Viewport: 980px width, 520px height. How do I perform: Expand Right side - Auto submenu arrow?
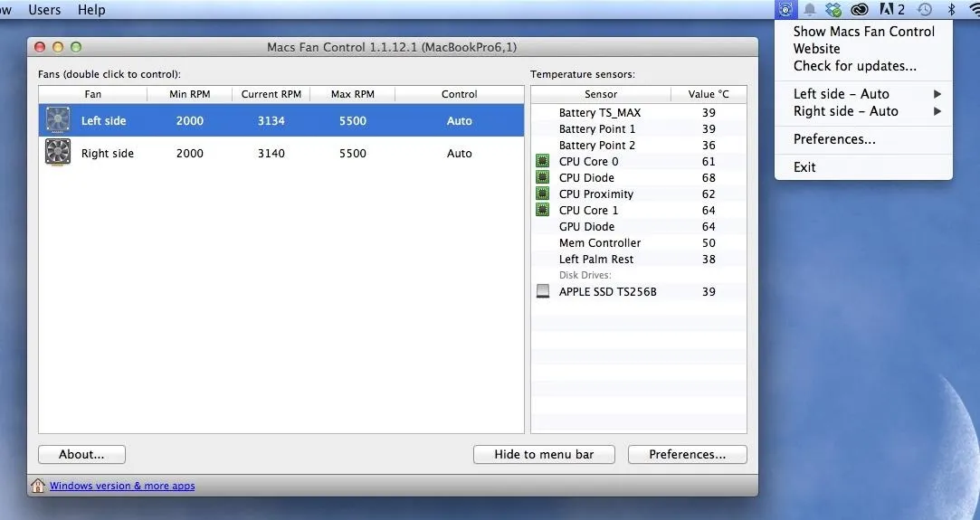(937, 111)
